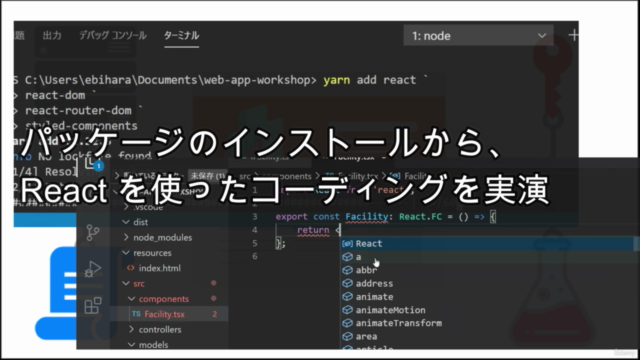640x360 pixels.
Task: Click modified dot beside src folder
Action: tap(213, 283)
